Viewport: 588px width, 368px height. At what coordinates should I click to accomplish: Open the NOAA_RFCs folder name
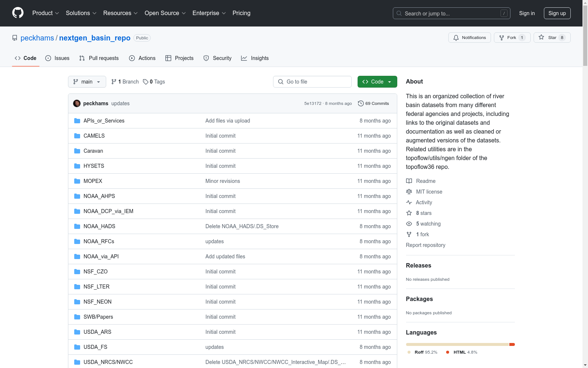click(x=99, y=241)
